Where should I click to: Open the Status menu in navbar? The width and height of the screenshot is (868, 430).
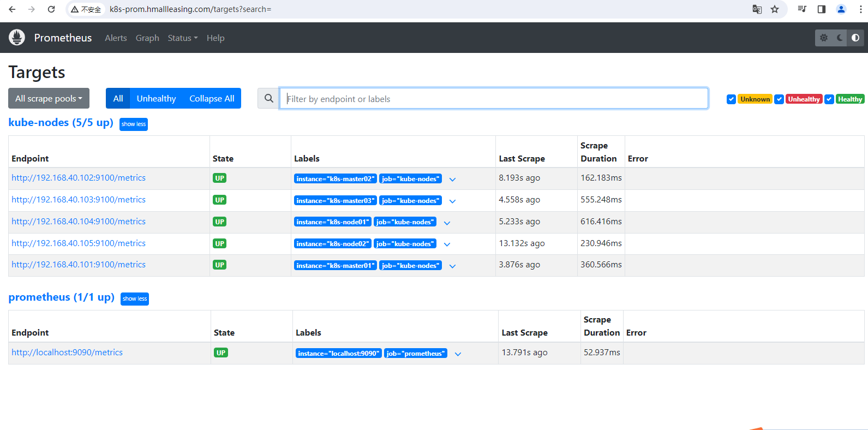click(182, 38)
